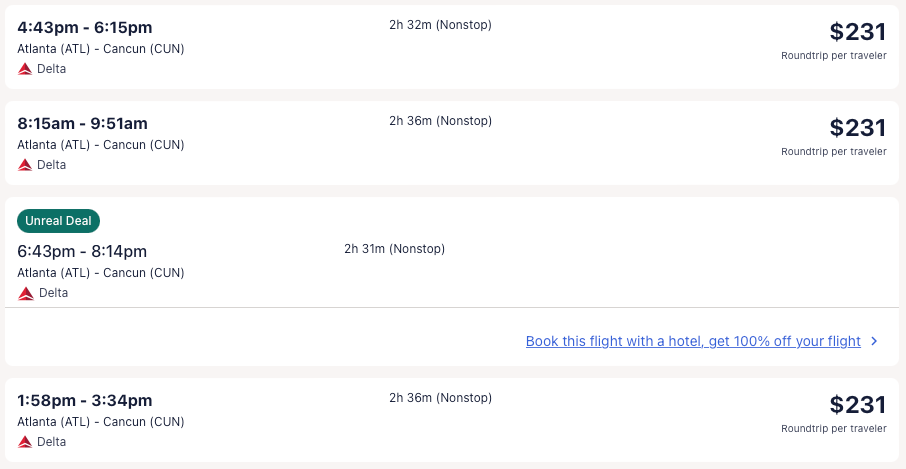Image resolution: width=906 pixels, height=469 pixels.
Task: Click route text on 1:58pm flight card
Action: tap(101, 422)
